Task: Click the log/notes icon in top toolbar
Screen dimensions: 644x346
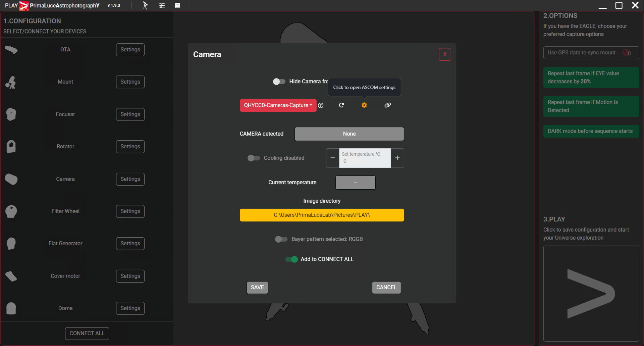Action: 177,5
